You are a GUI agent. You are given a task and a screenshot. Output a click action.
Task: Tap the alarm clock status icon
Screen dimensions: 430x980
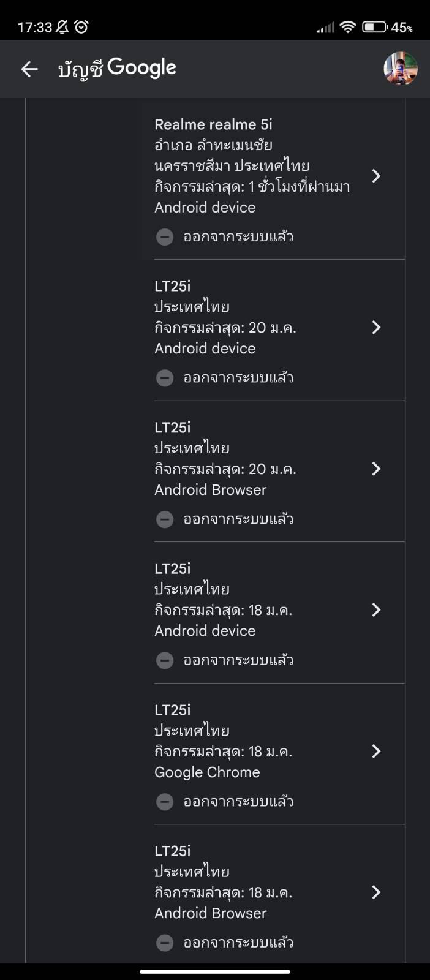(x=81, y=27)
